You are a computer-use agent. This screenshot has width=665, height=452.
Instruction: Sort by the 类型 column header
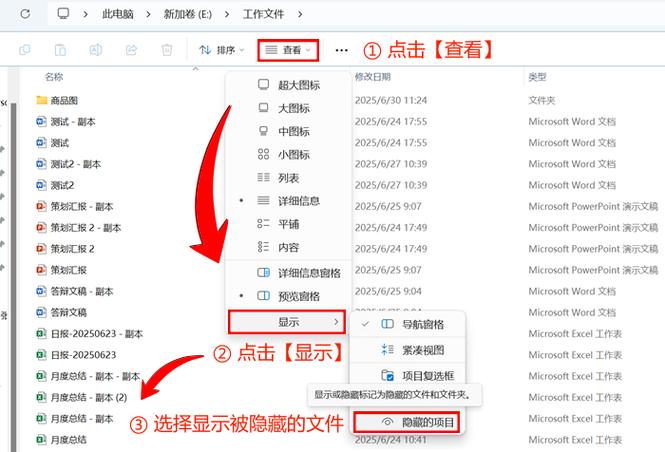537,77
